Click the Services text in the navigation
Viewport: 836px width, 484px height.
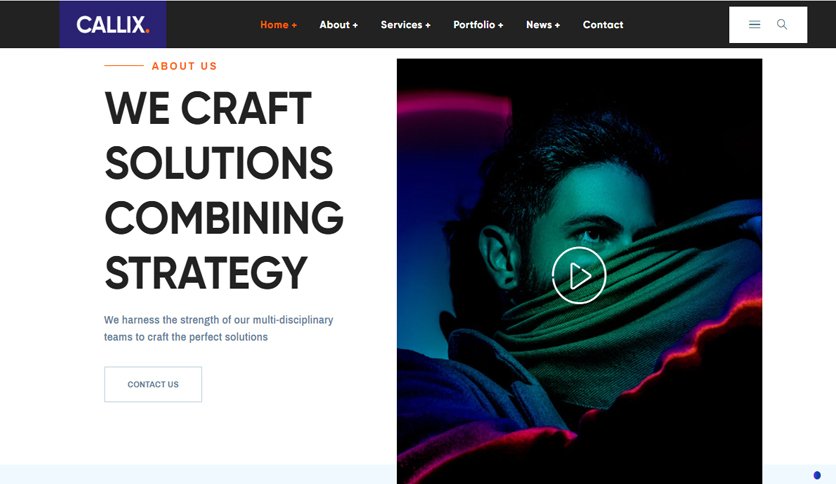point(401,25)
